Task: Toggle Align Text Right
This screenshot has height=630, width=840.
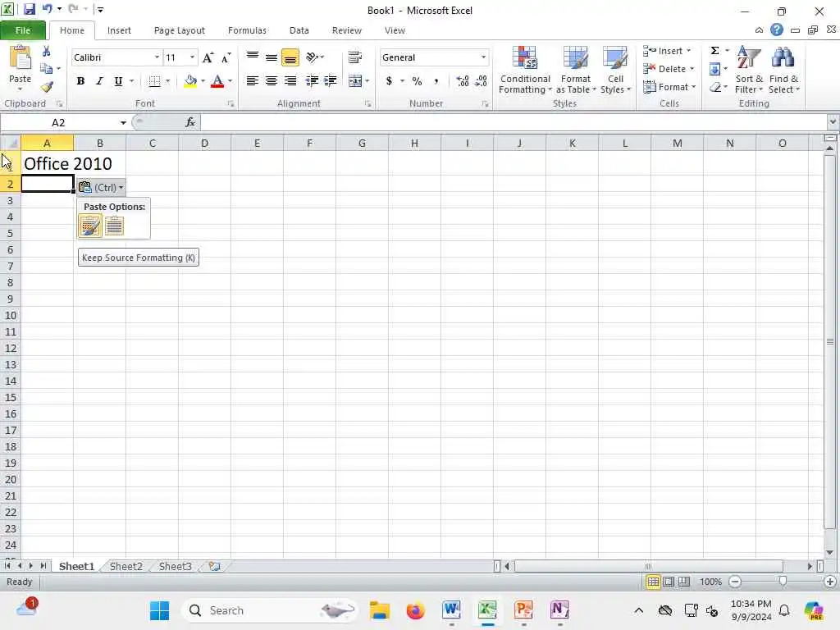Action: pos(290,81)
